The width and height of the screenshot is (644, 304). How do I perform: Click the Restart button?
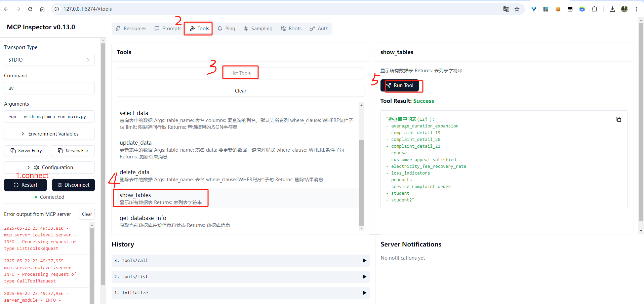coord(26,185)
